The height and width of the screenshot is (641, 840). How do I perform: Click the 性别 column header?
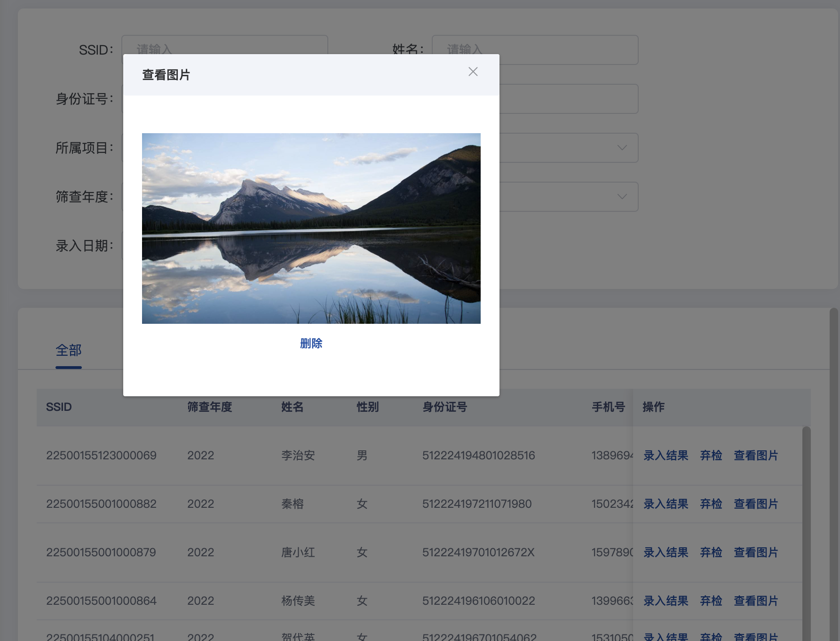pyautogui.click(x=368, y=407)
